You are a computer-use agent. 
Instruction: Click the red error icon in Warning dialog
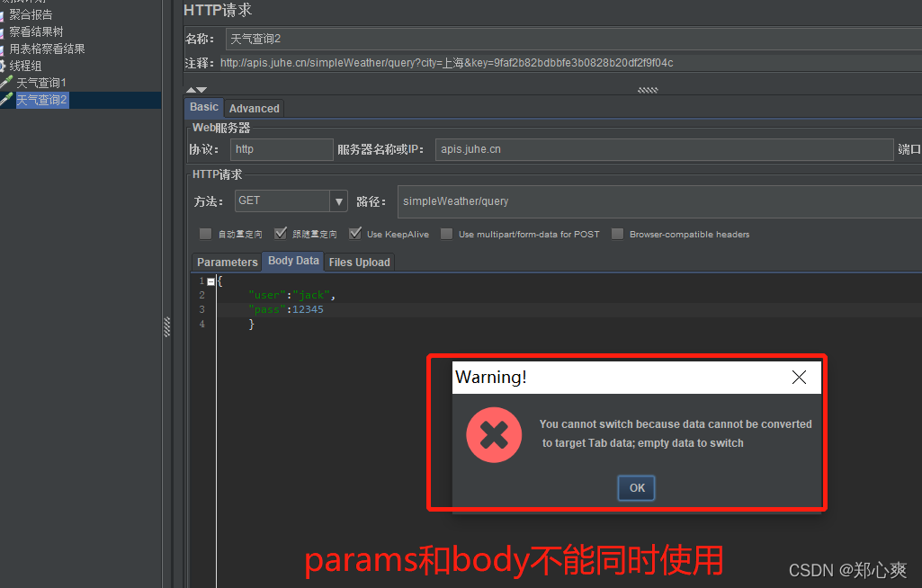[494, 434]
